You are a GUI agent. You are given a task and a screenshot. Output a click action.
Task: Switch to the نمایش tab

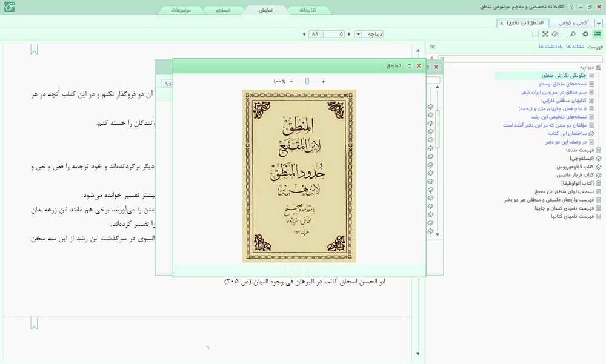(x=265, y=10)
